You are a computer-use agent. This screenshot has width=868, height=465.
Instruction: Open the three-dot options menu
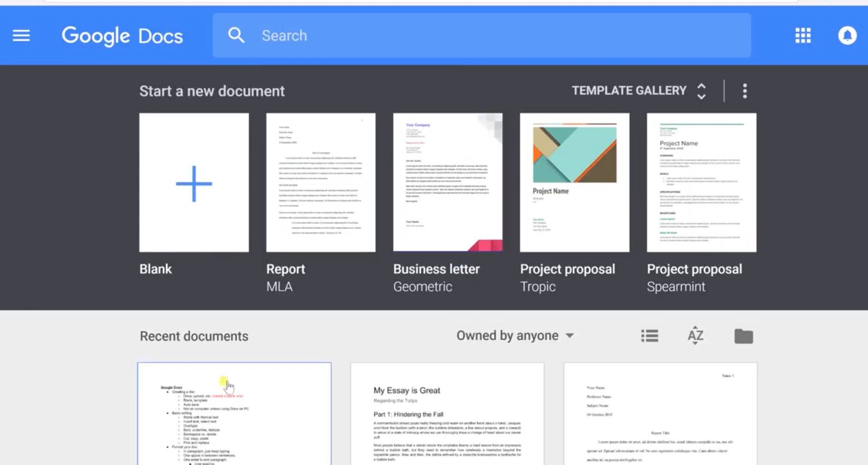point(745,91)
